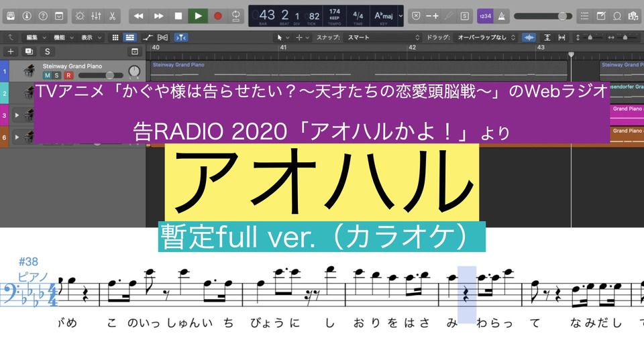Click the green Play button
644x362 pixels.
[x=198, y=16]
